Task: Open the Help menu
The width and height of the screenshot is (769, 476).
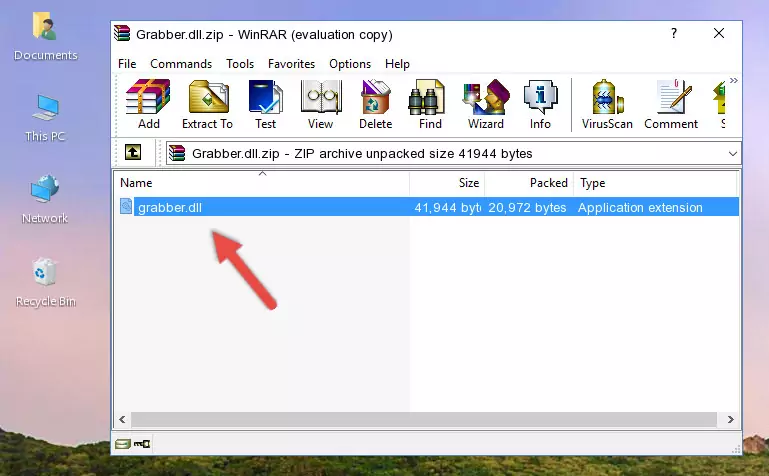Action: [x=397, y=64]
